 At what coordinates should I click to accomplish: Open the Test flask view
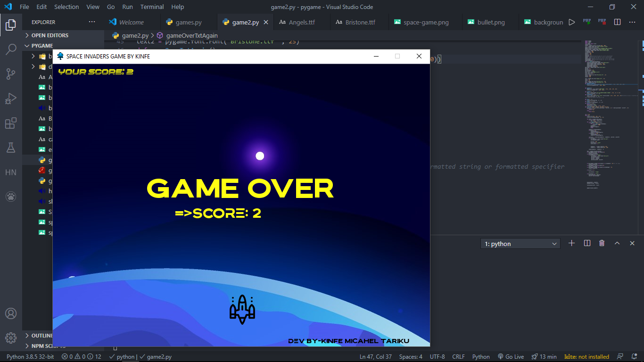tap(11, 148)
